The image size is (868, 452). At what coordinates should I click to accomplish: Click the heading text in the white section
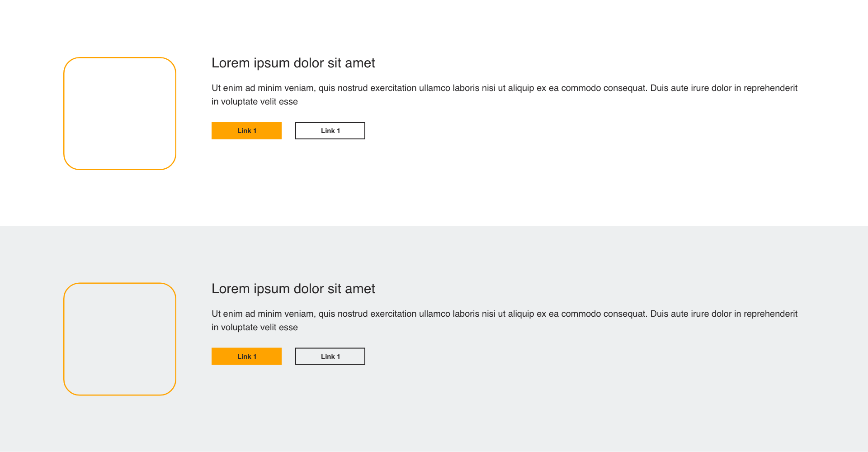[x=293, y=63]
